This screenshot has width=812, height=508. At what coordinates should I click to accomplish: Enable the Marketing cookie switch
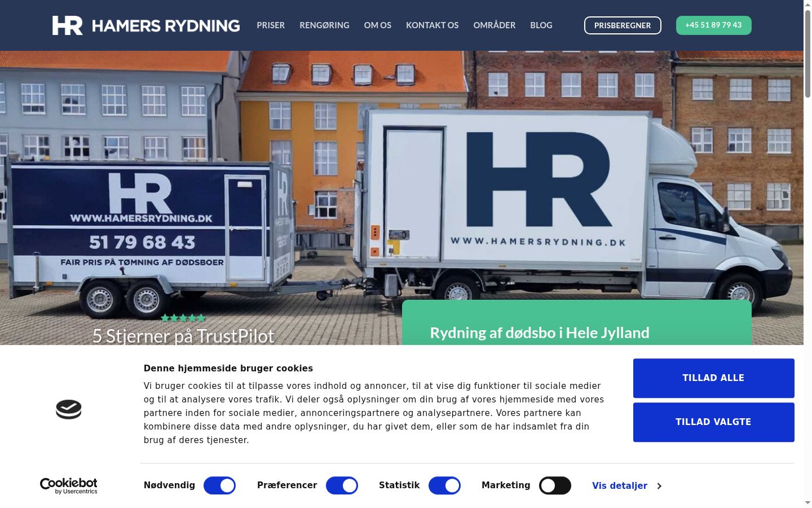click(555, 485)
